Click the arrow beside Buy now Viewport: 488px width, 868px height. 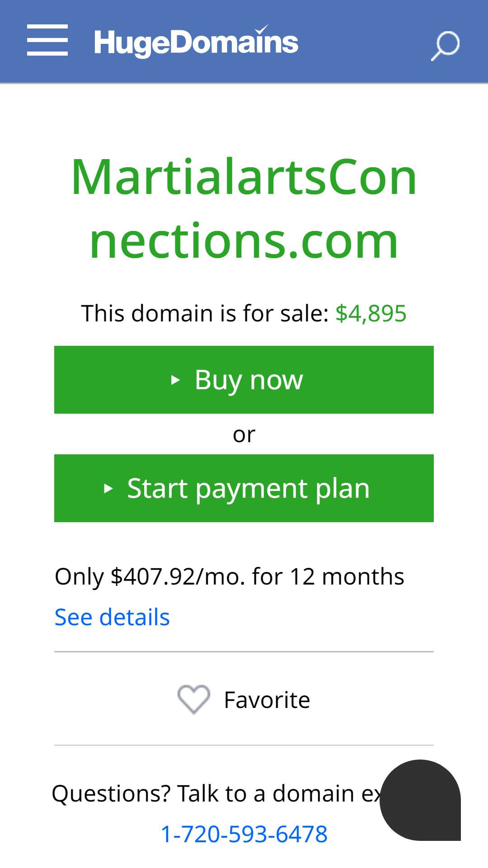coord(175,380)
